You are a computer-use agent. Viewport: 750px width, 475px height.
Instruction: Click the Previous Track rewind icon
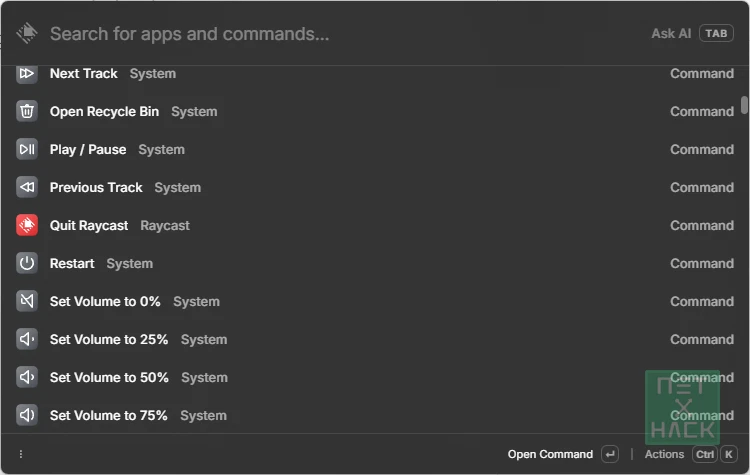[27, 188]
